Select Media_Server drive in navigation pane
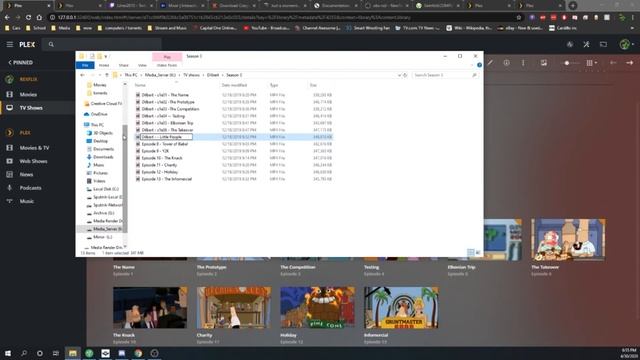640x360 pixels. (107, 229)
